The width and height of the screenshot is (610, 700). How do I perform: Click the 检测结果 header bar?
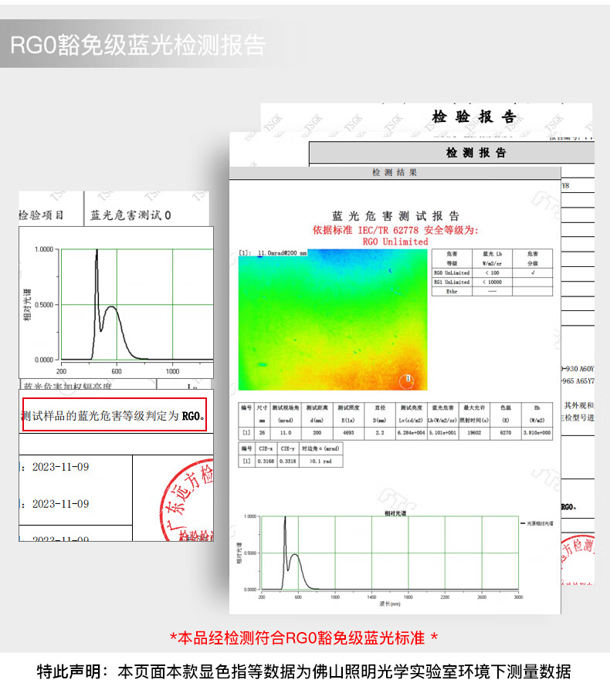tap(395, 173)
